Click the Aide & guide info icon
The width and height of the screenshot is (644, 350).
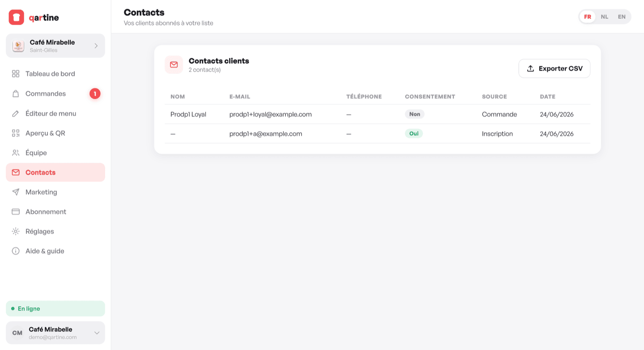point(16,251)
